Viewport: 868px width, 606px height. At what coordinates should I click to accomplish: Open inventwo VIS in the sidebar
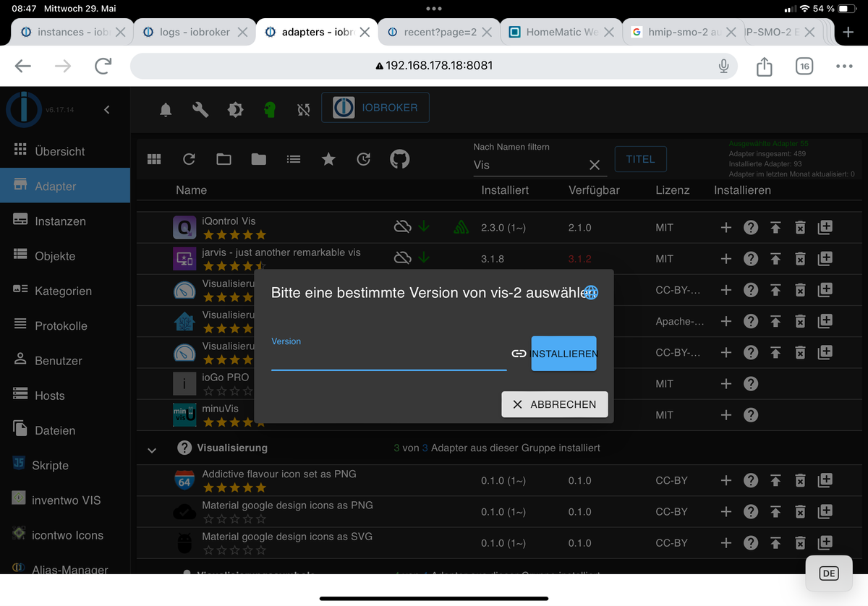pos(65,500)
